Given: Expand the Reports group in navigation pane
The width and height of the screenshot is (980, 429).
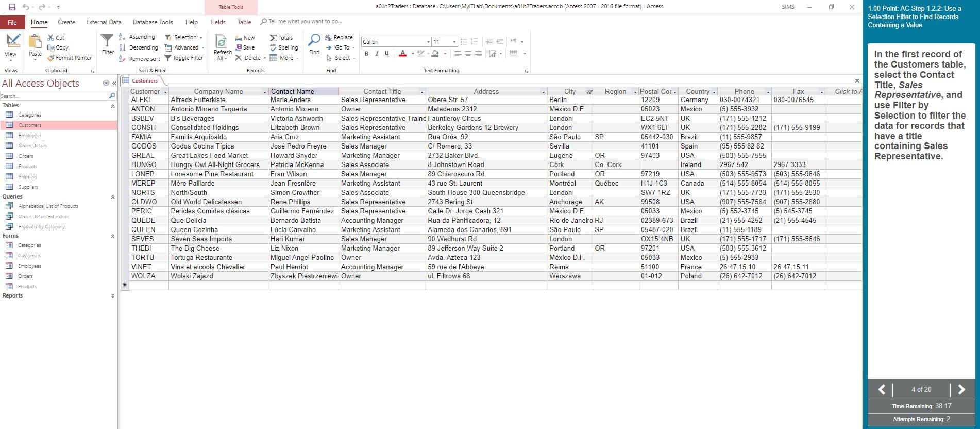Looking at the screenshot, I should pyautogui.click(x=113, y=296).
